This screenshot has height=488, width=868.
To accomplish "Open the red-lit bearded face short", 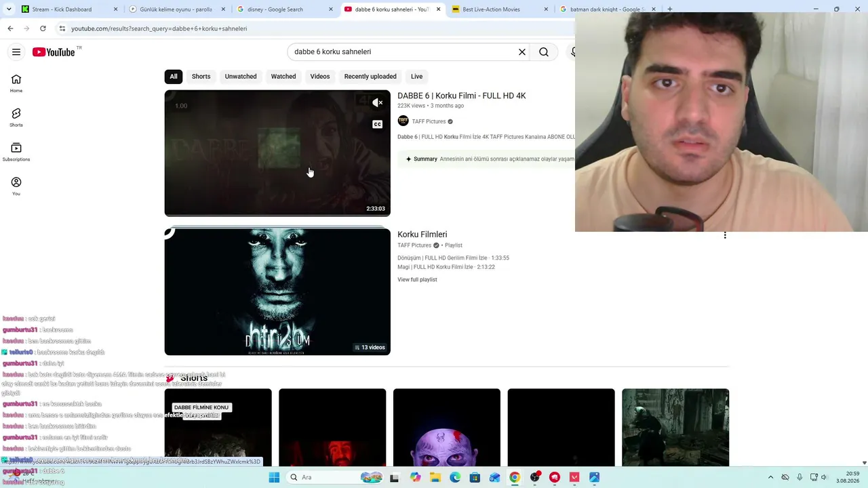I will [x=332, y=427].
